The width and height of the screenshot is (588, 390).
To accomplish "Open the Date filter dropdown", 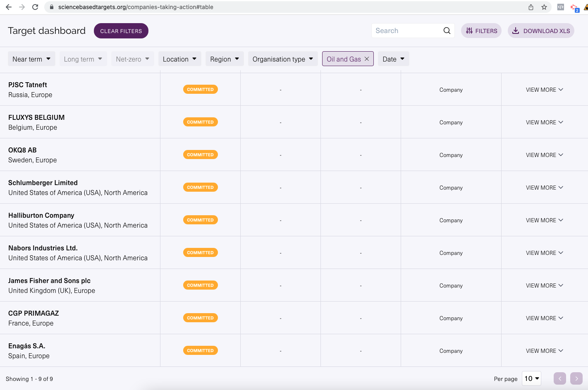I will click(x=394, y=59).
